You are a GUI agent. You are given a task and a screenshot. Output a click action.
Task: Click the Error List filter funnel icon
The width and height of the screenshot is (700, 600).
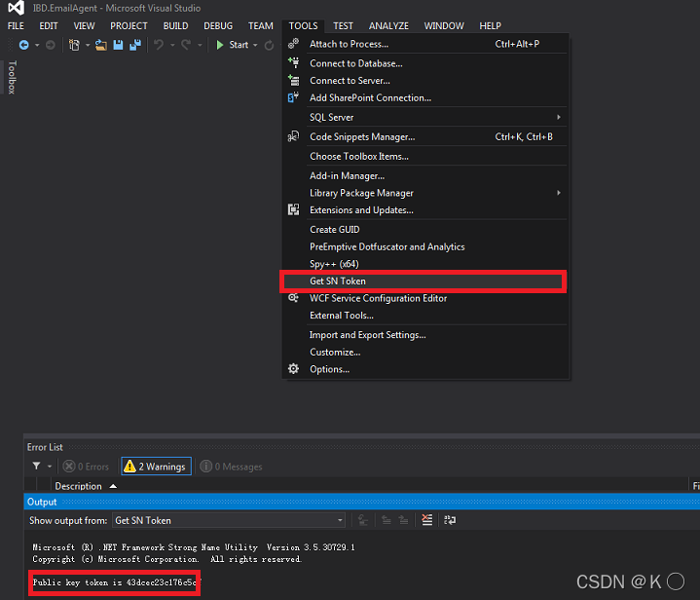[37, 466]
